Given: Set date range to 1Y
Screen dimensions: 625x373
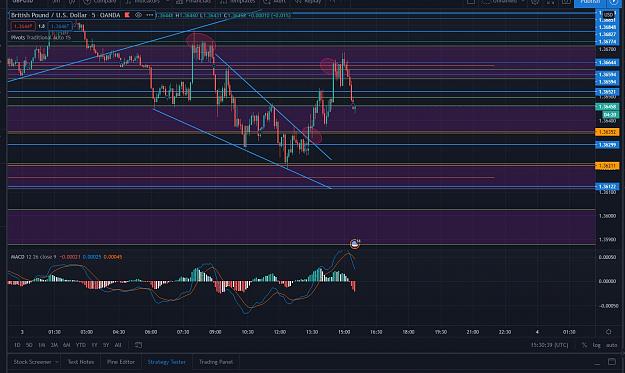Looking at the screenshot, I should coord(94,345).
